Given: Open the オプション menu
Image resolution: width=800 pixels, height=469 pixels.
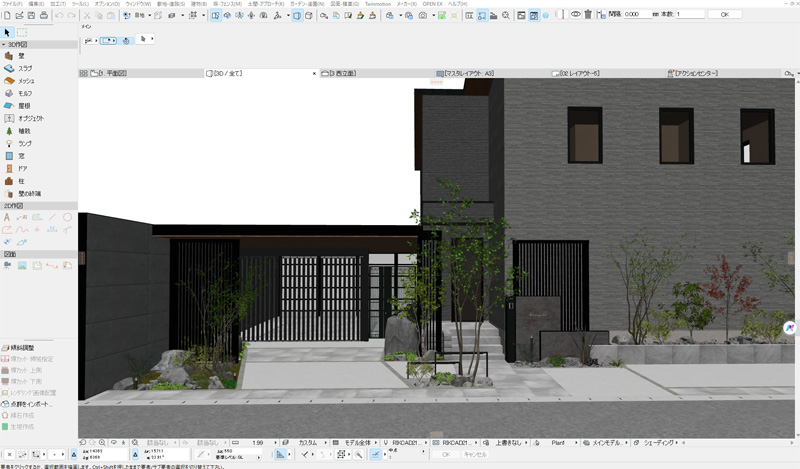Looking at the screenshot, I should click(107, 4).
